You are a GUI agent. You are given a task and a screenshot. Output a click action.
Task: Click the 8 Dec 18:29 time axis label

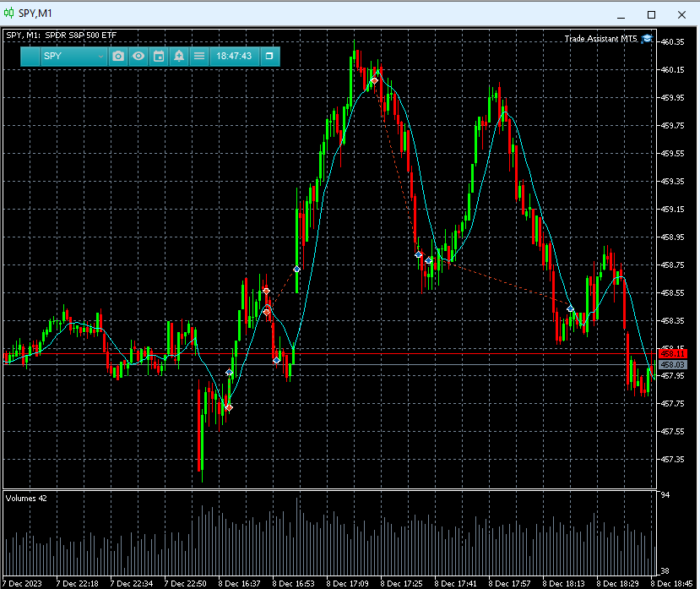coord(618,584)
